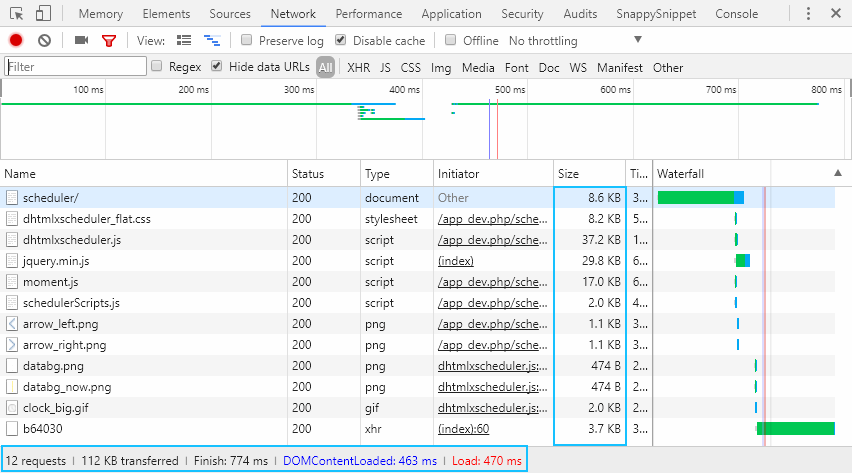Uncheck Hide data URLs

[217, 66]
